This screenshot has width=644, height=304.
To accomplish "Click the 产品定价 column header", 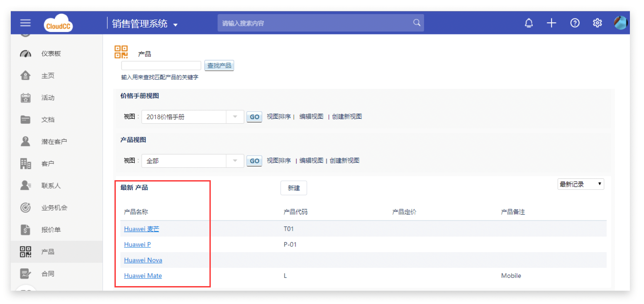I will point(404,212).
